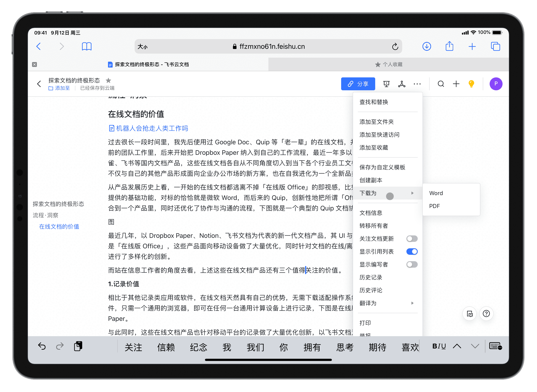Open document search magnifier icon
This screenshot has height=392, width=537.
441,84
